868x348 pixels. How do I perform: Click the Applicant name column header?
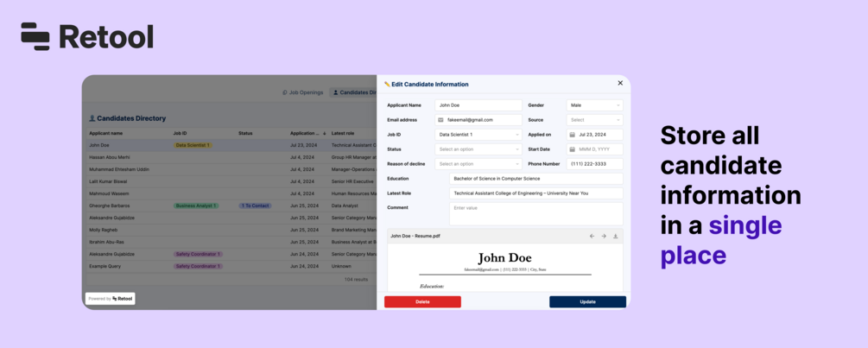coord(105,133)
